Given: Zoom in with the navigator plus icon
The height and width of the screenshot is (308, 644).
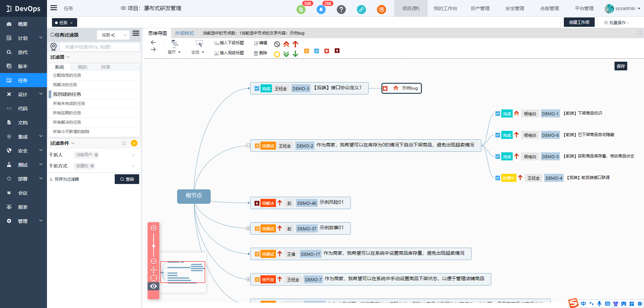Looking at the screenshot, I should coord(154,228).
